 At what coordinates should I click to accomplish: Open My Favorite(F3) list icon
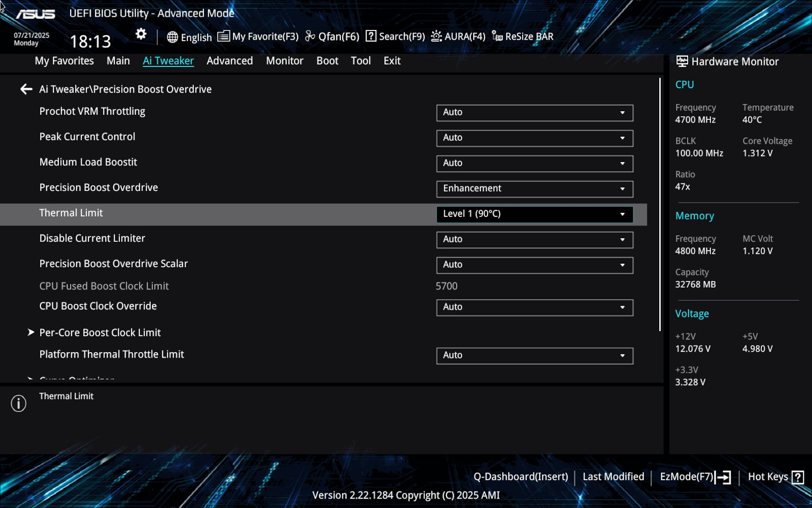(x=223, y=37)
